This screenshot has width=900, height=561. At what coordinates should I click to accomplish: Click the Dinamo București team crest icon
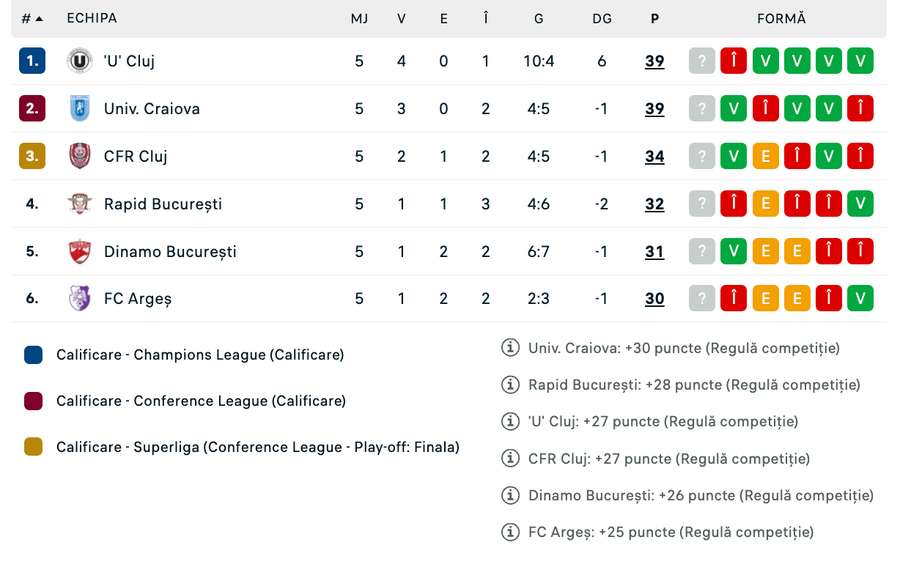80,252
